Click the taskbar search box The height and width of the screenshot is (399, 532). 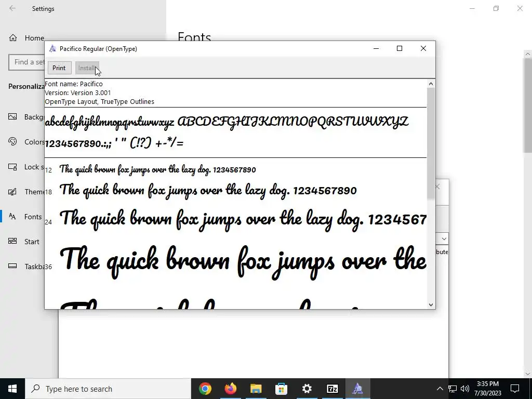108,389
